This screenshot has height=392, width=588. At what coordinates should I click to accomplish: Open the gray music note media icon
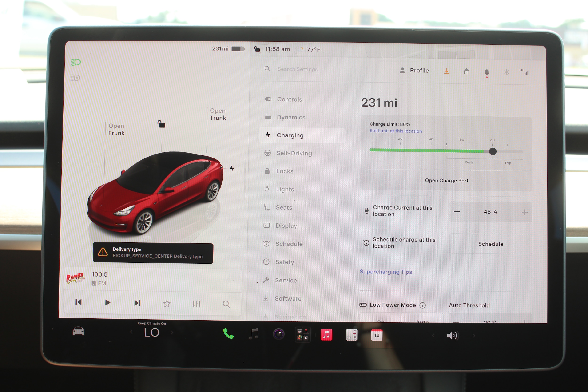[x=254, y=334]
